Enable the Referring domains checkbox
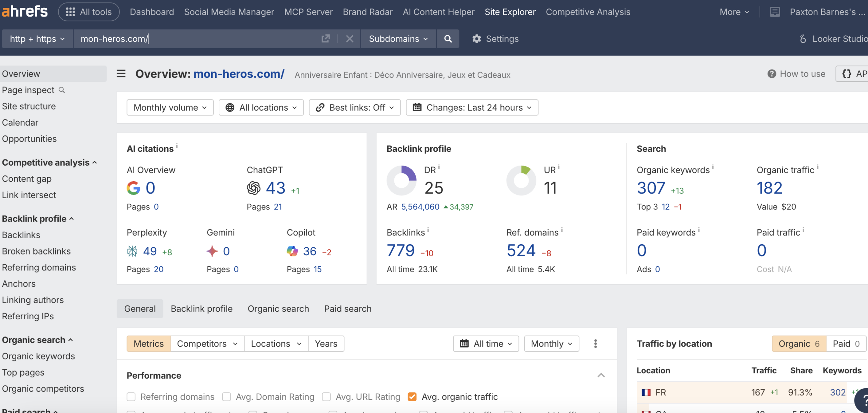This screenshot has width=868, height=413. click(131, 396)
